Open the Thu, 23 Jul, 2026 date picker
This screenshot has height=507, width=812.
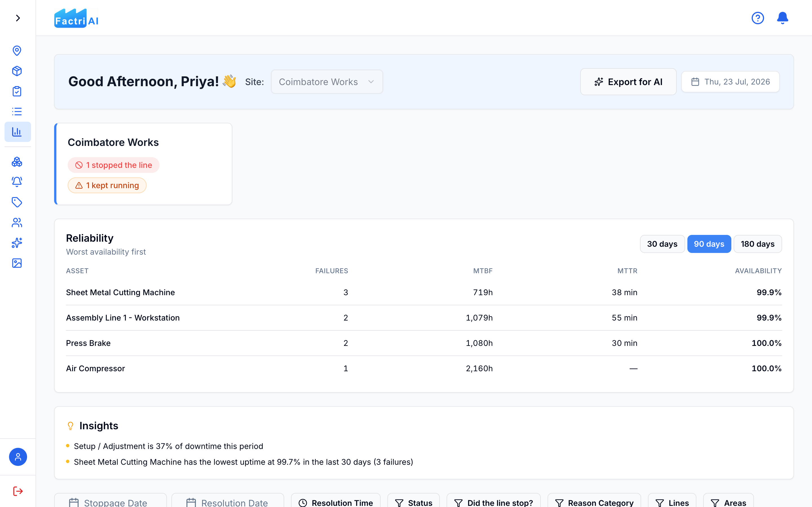(x=730, y=82)
